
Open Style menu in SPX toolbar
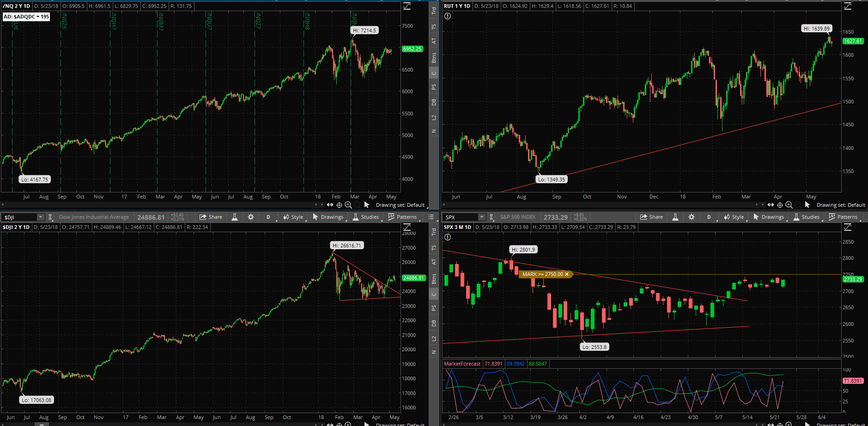coord(734,217)
